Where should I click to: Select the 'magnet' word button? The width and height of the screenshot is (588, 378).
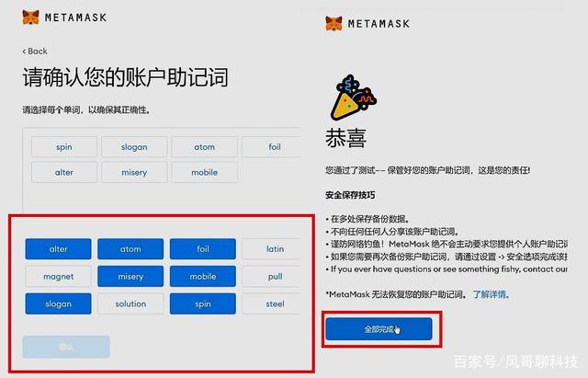pos(58,277)
